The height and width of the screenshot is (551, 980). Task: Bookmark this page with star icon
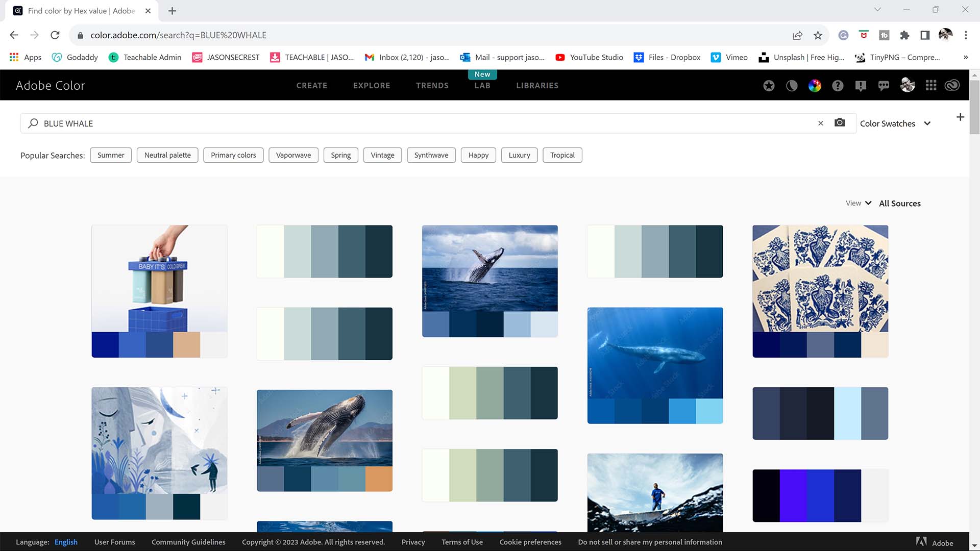[x=818, y=35]
